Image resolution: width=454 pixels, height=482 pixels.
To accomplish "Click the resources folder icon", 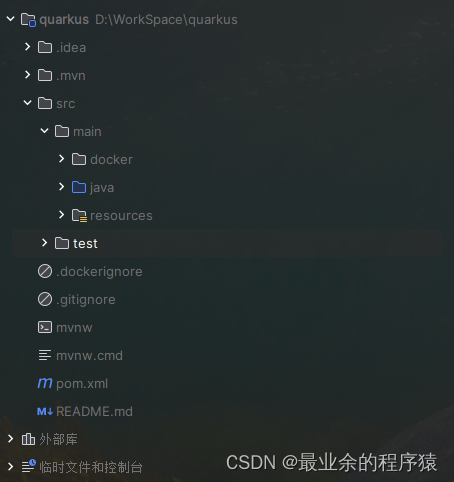I will click(x=79, y=216).
